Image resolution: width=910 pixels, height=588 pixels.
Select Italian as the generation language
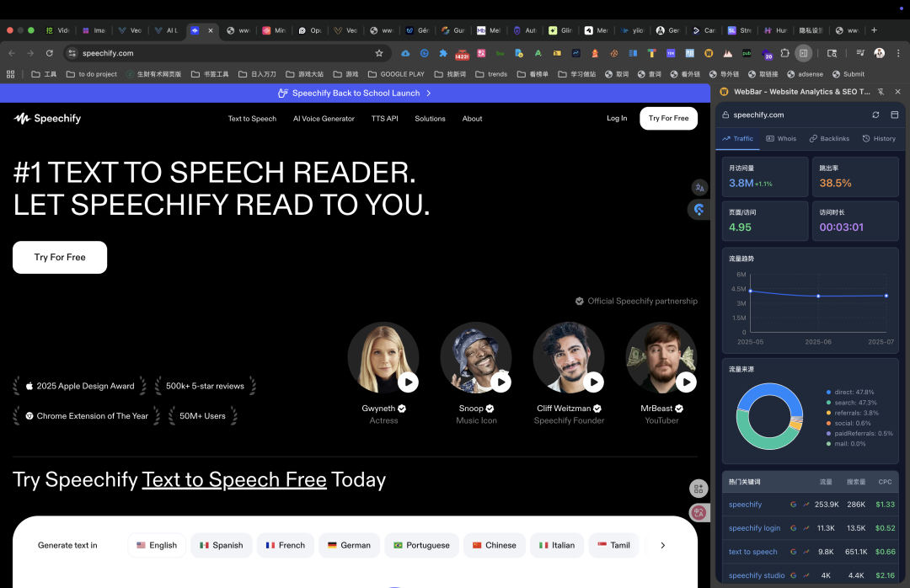click(557, 545)
